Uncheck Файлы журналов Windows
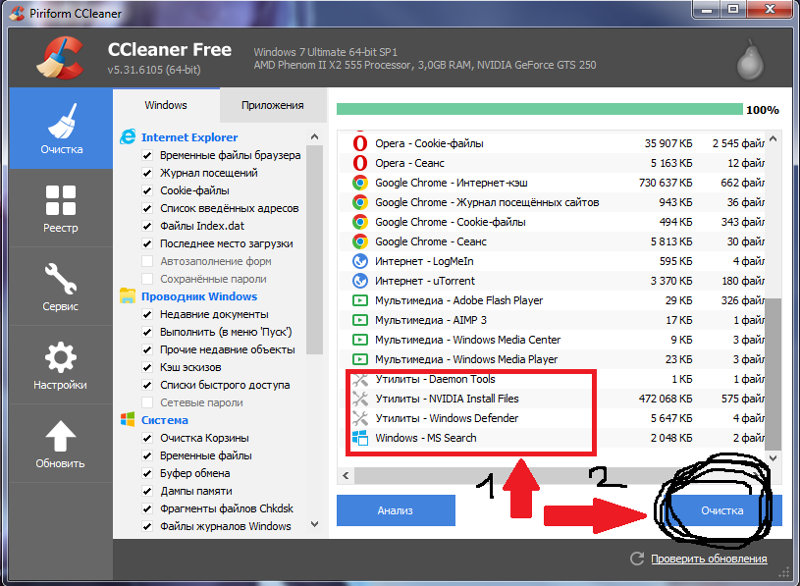800x586 pixels. pyautogui.click(x=147, y=526)
